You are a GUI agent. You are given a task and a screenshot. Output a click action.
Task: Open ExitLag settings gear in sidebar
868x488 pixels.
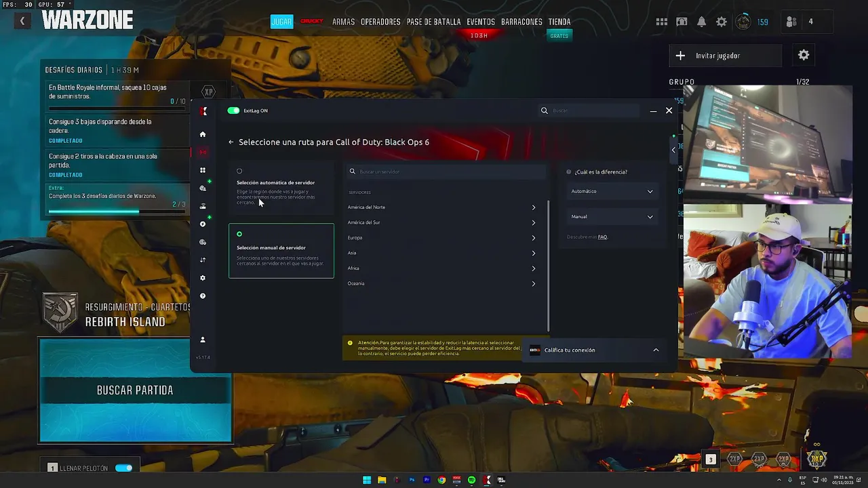click(x=202, y=278)
